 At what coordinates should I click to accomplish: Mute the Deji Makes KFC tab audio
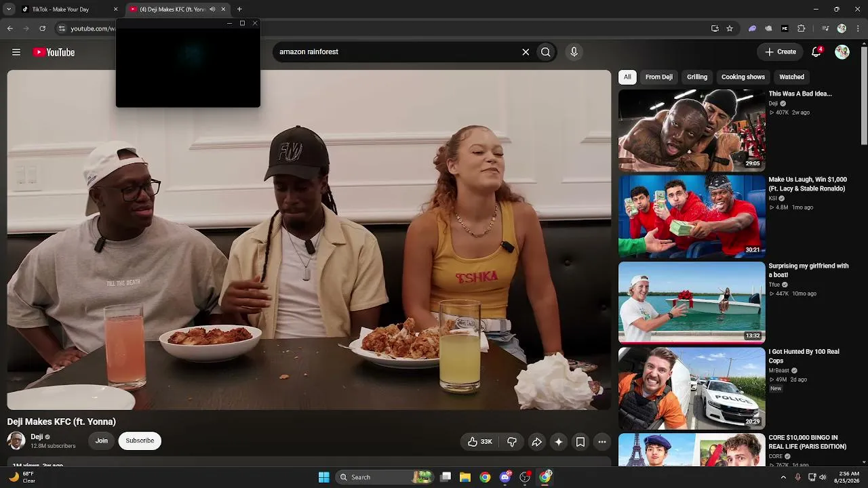click(x=212, y=9)
